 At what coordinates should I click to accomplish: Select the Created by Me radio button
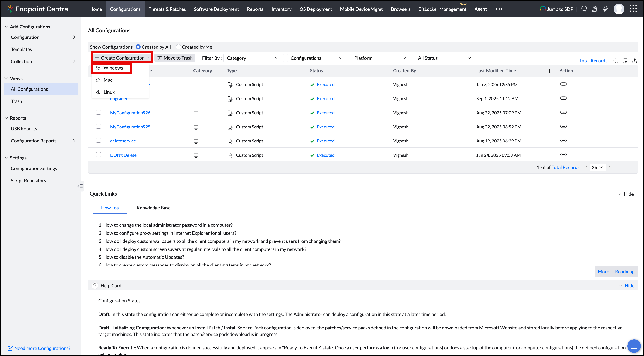click(x=178, y=47)
